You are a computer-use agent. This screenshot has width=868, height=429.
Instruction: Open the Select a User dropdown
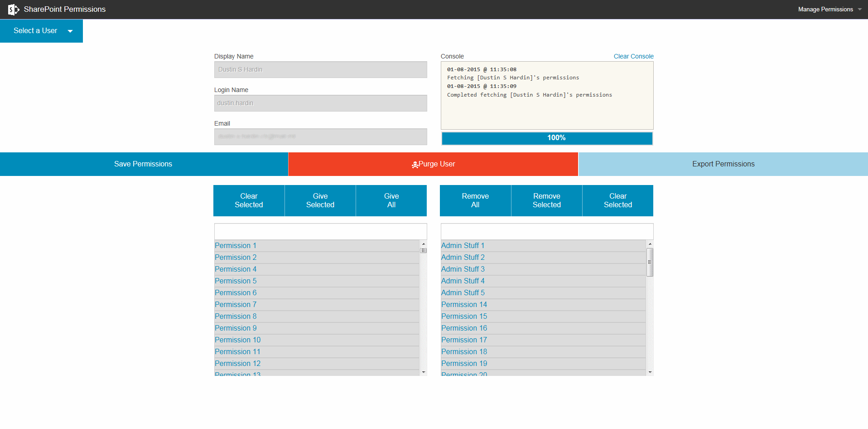coord(41,31)
